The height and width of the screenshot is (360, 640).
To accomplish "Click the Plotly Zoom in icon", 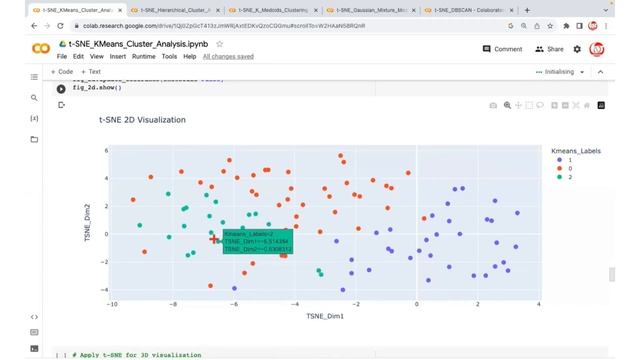I will coord(554,105).
